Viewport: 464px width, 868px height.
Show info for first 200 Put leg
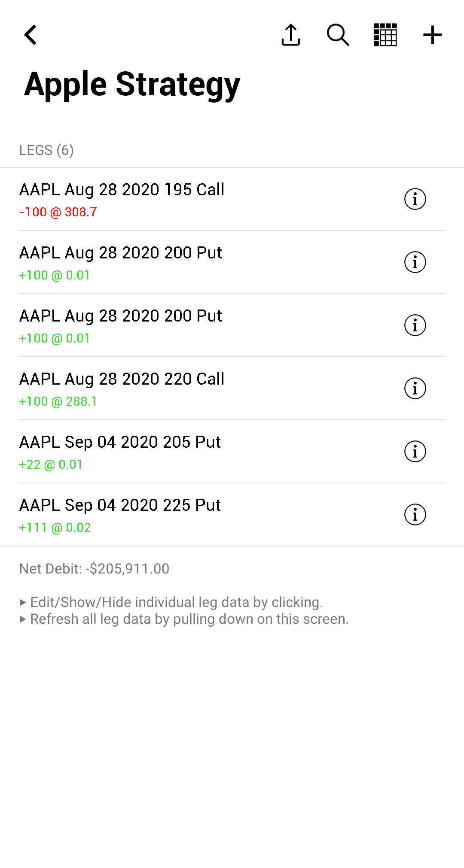pos(415,262)
